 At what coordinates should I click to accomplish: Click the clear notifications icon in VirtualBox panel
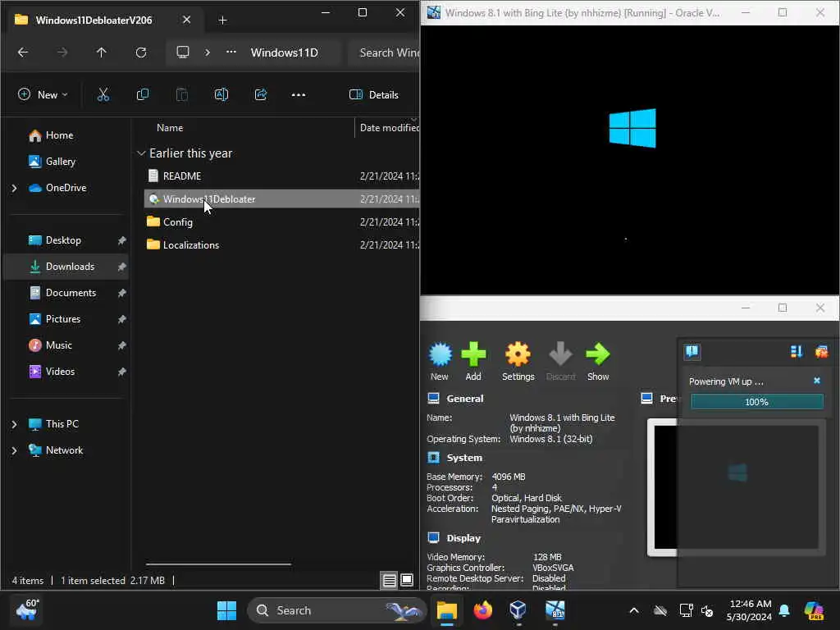pyautogui.click(x=821, y=351)
